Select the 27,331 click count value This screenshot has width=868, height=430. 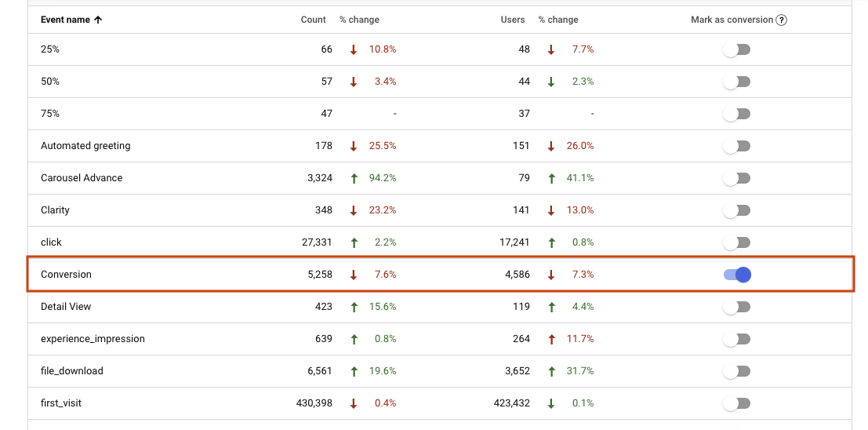[318, 242]
